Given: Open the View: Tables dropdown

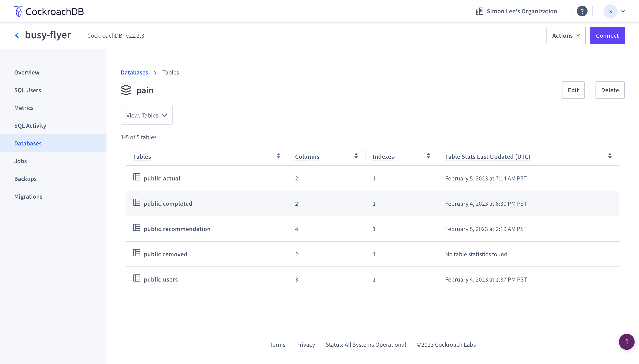Looking at the screenshot, I should (147, 115).
